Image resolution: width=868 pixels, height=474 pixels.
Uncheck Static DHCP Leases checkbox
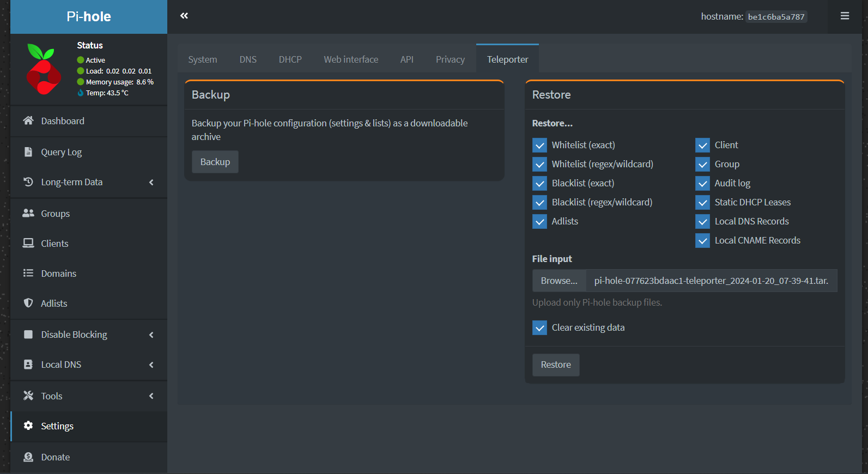[703, 202]
